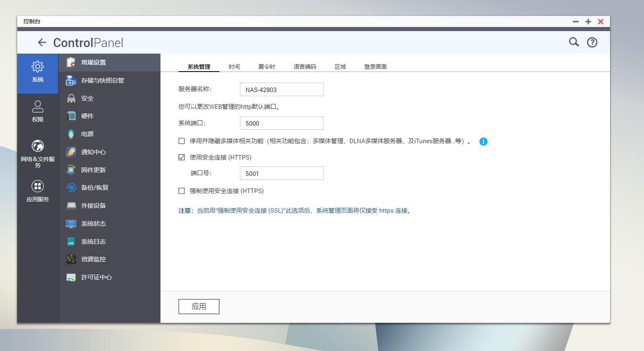Open the search magnifier icon

[574, 42]
